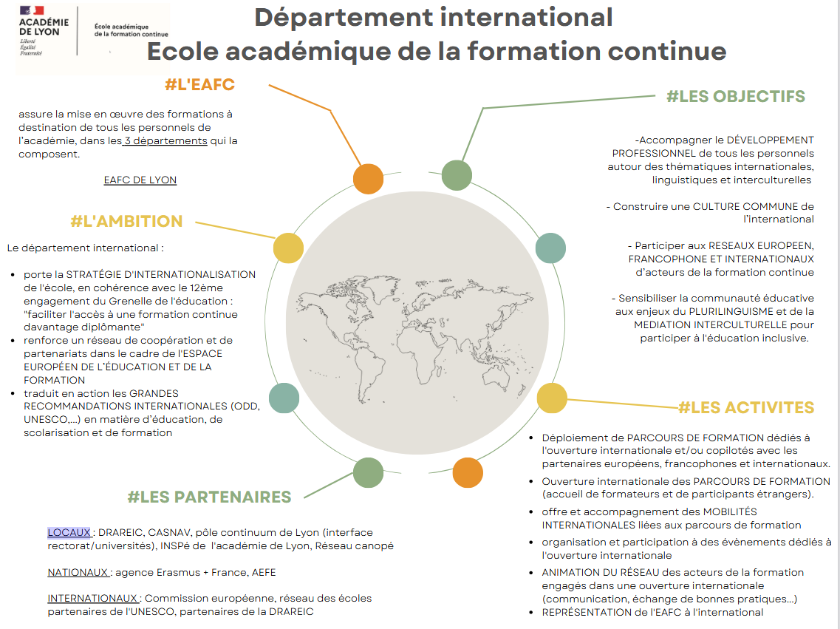Image resolution: width=840 pixels, height=629 pixels.
Task: Open the "INTERNATIONAUX" underlined link
Action: click(x=92, y=598)
